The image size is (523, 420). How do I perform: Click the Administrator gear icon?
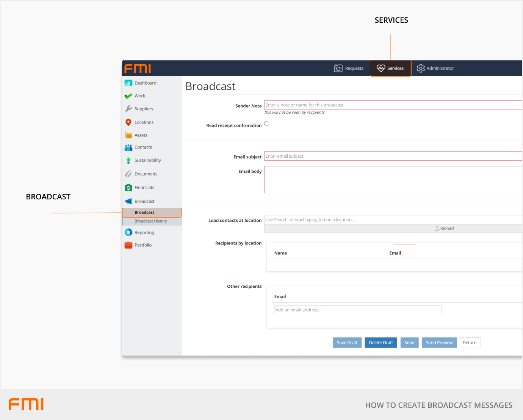pyautogui.click(x=421, y=68)
